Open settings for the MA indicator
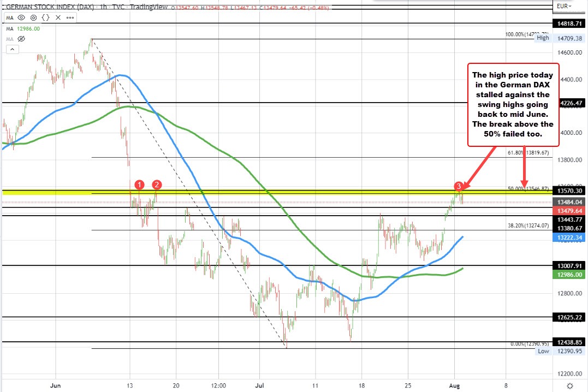Screen dimensions: 588x392 coord(33,17)
